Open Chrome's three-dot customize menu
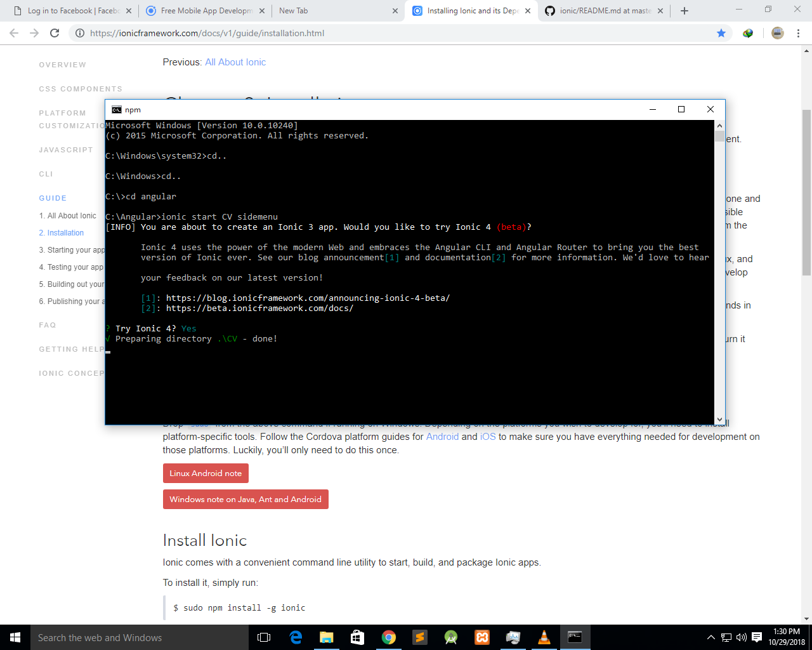 click(798, 33)
